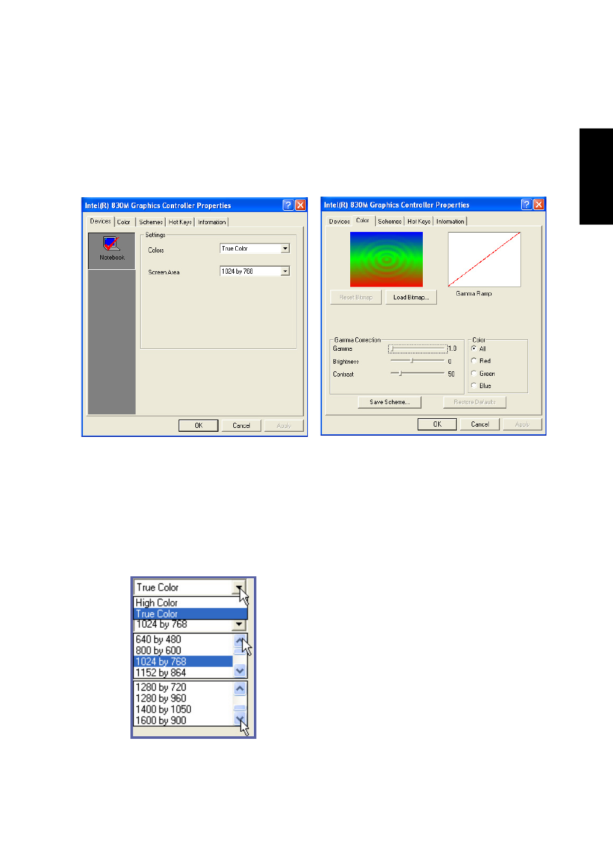613x868 pixels.
Task: Click arrow of enlarged True Color combo box
Action: pos(239,587)
